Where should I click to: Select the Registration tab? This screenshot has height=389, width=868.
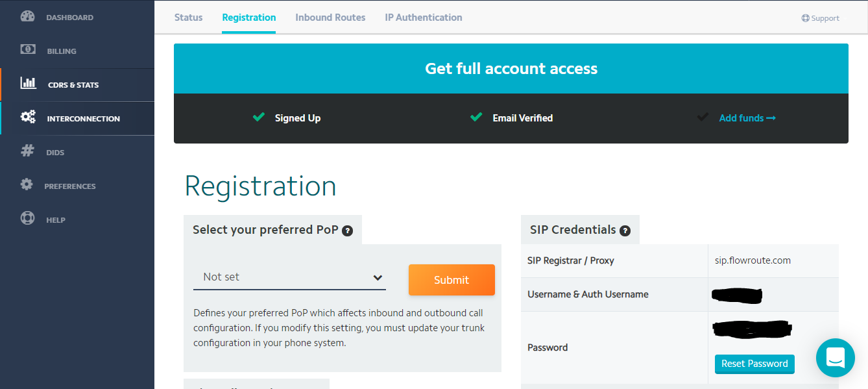coord(248,18)
